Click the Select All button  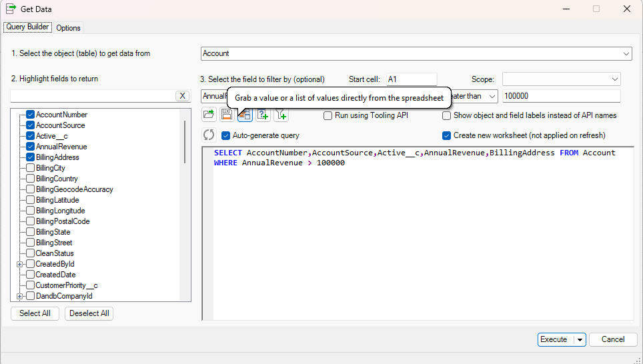(35, 313)
